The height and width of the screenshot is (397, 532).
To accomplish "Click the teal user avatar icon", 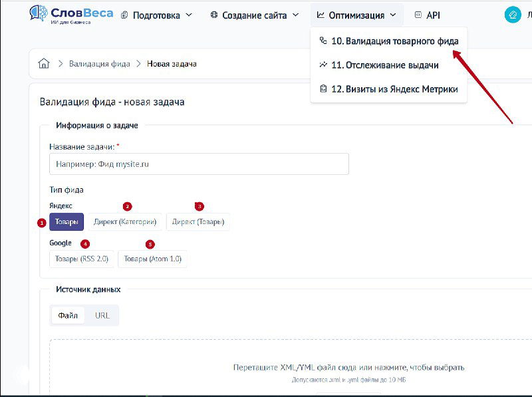I will coord(513,15).
